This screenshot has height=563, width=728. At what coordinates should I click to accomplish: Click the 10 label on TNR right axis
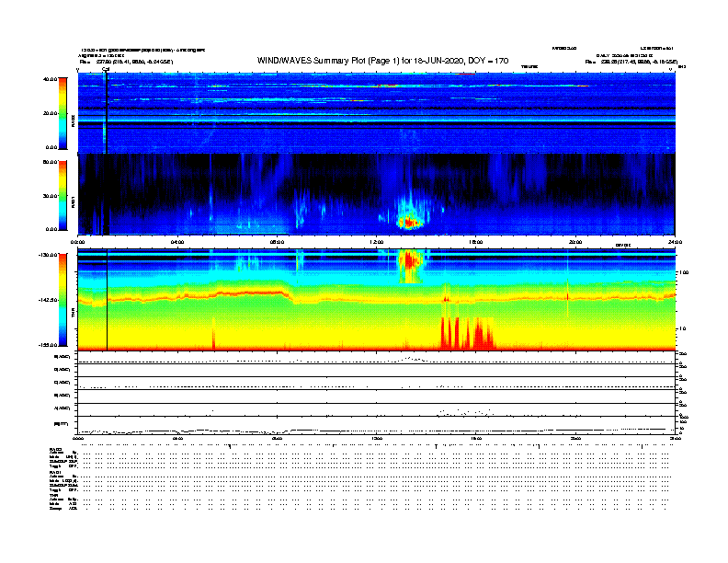point(682,329)
